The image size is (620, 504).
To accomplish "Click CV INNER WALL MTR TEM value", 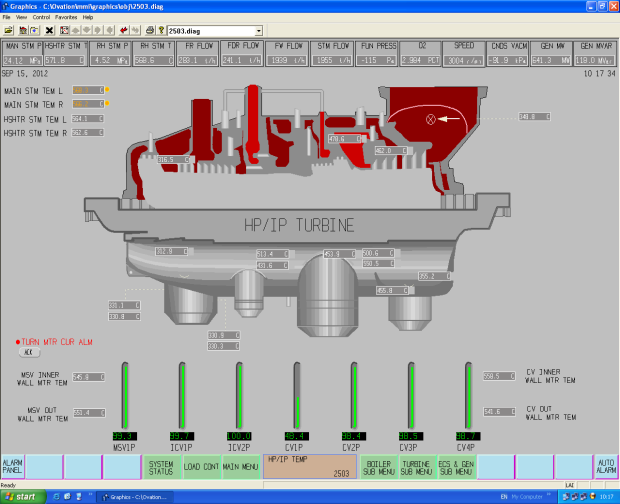I will [499, 376].
